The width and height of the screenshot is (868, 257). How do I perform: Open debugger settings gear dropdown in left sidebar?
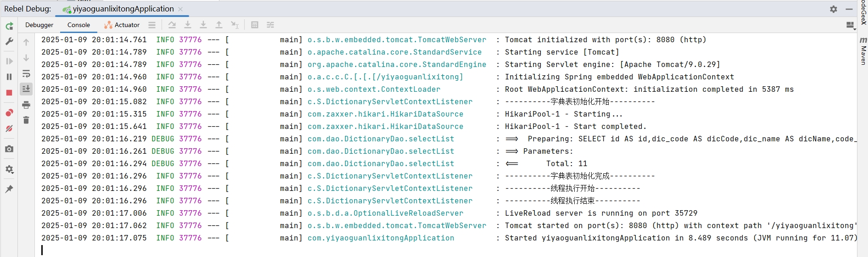[9, 169]
